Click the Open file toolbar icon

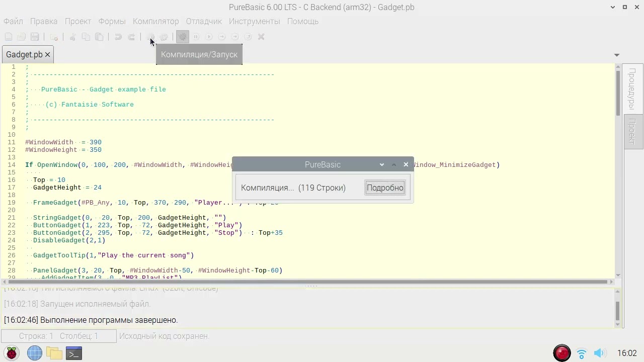(22, 37)
